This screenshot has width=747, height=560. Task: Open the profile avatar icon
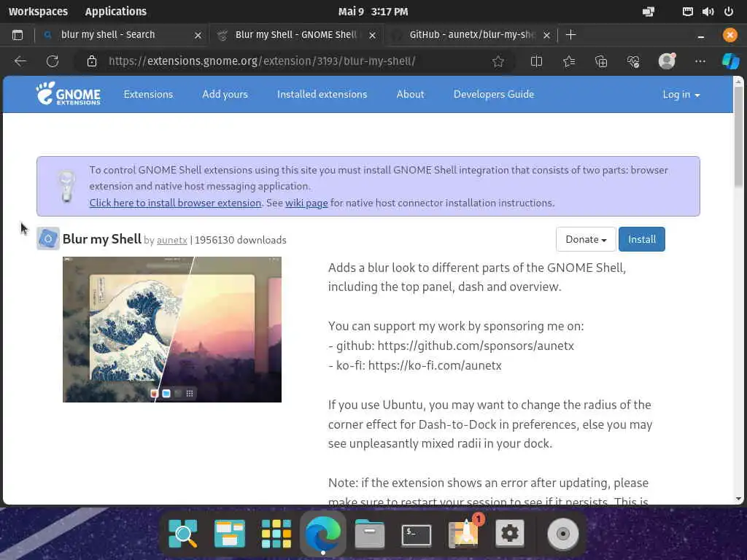[667, 61]
